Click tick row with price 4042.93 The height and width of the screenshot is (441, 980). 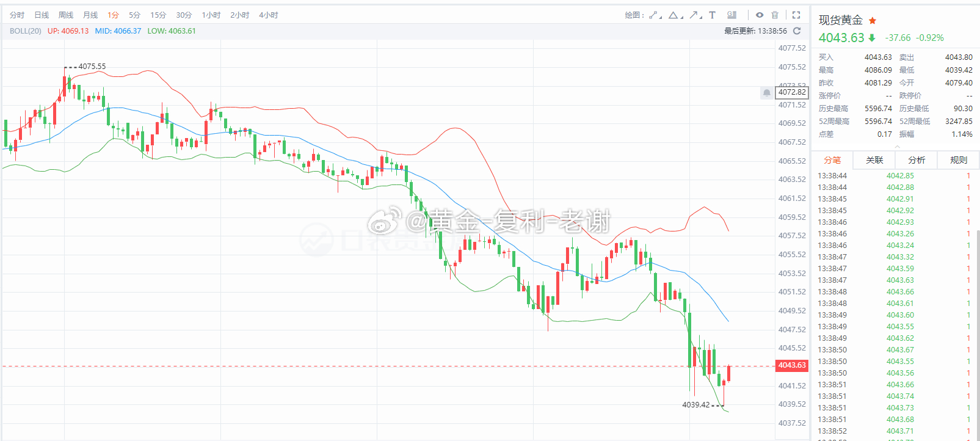tap(895, 222)
